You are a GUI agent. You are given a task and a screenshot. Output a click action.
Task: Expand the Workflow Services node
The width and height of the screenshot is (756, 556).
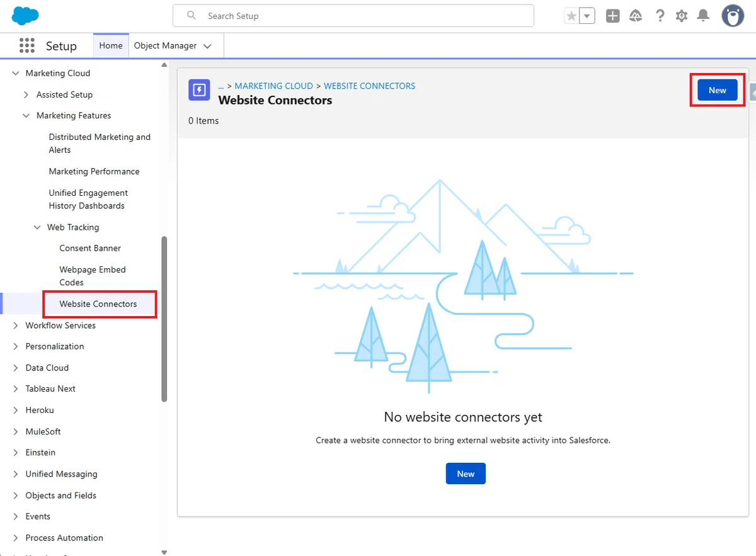pyautogui.click(x=16, y=326)
